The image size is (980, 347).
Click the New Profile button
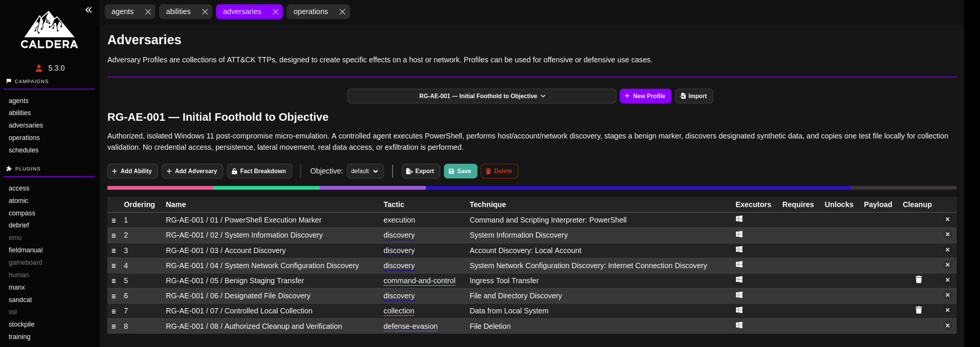click(645, 96)
